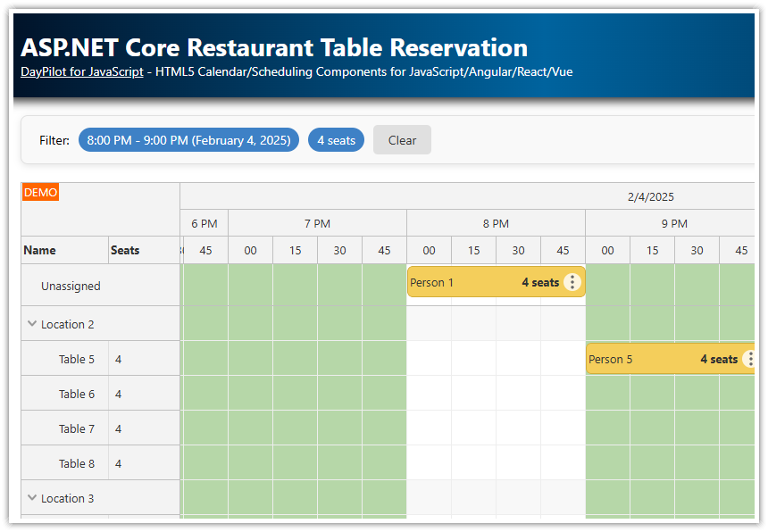This screenshot has width=768, height=532.
Task: Open the DayPilot for JavaScript link
Action: 81,71
